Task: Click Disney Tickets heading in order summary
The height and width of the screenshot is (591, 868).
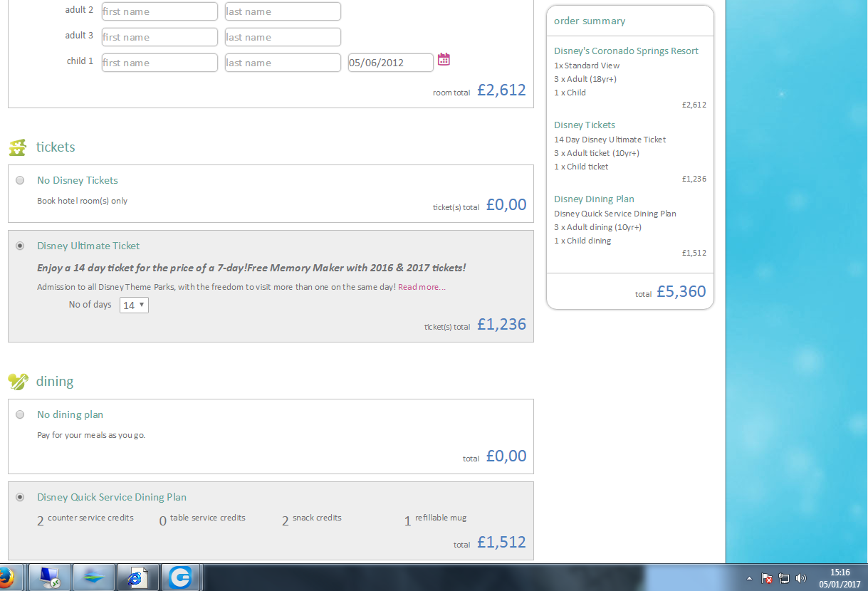Action: 585,125
